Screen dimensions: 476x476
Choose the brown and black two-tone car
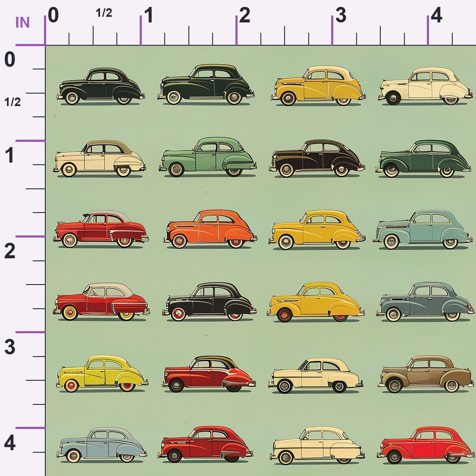[x=317, y=159]
